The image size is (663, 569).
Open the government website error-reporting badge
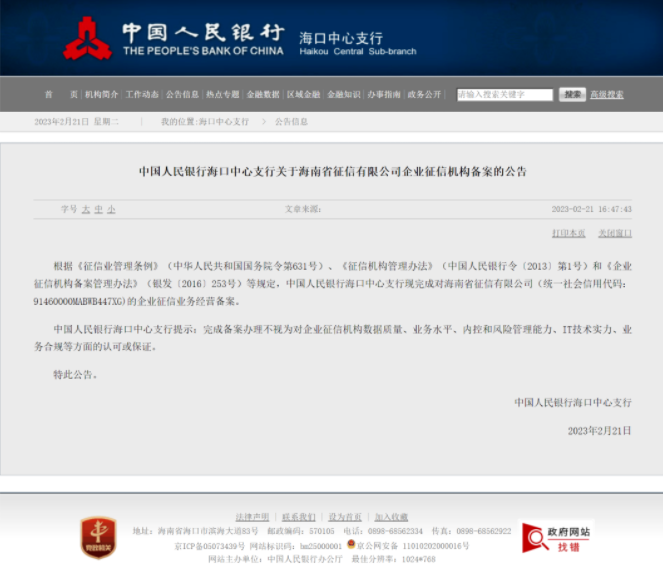pos(556,536)
